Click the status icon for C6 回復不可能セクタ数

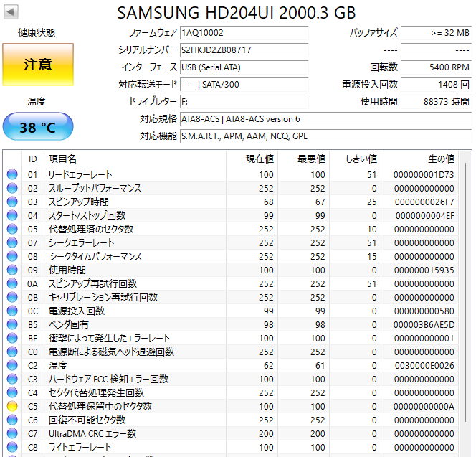point(12,420)
